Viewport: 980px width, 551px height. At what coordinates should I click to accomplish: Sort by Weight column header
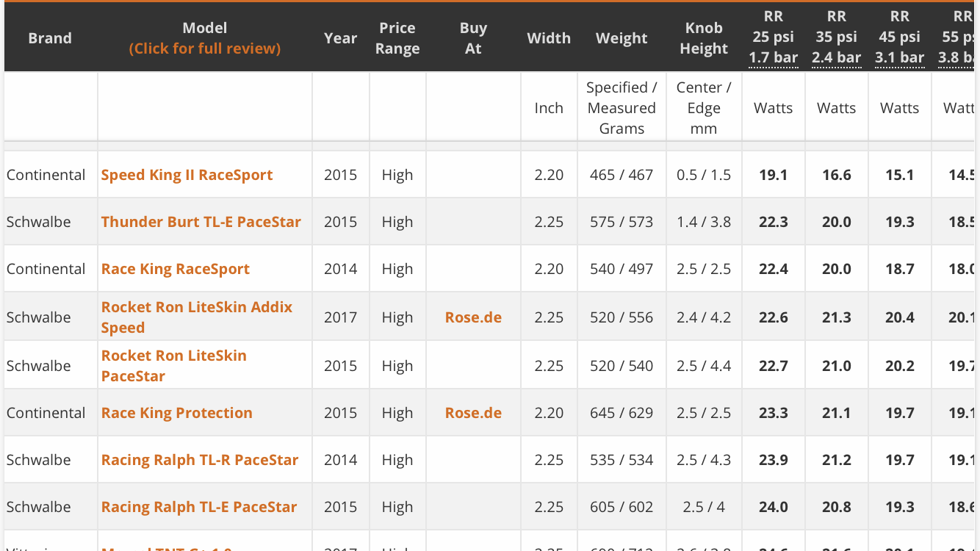(621, 38)
